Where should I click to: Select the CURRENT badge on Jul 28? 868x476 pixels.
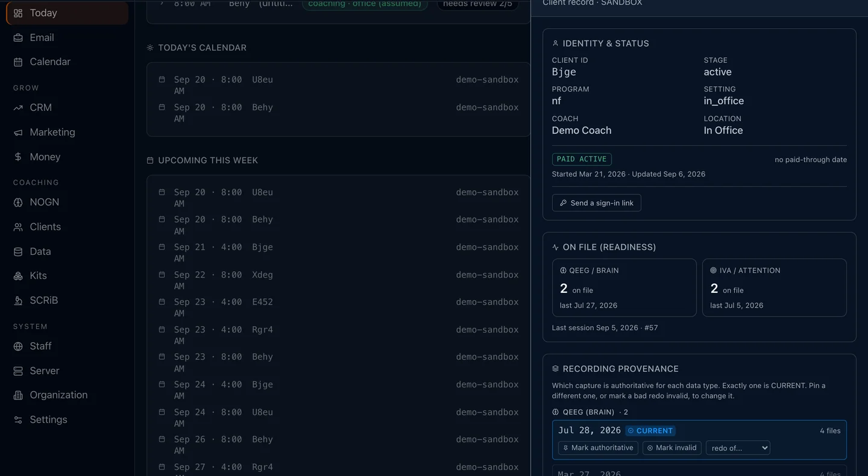(650, 431)
